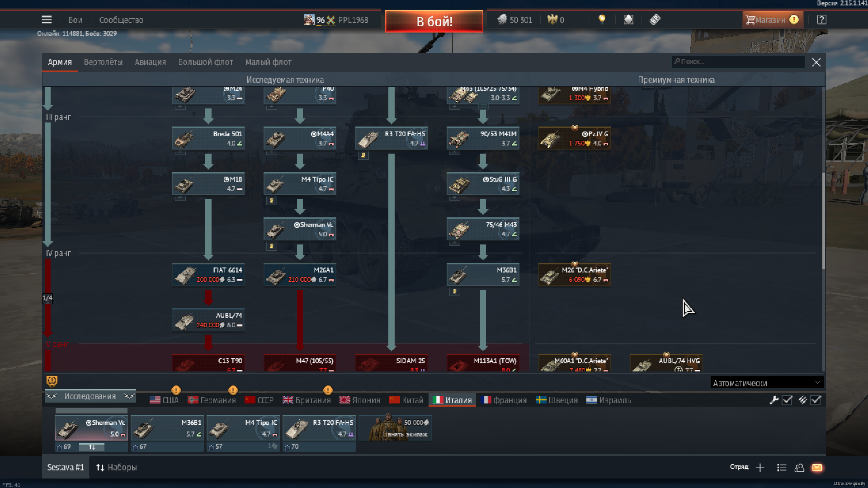Select the FIAT 6614 vehicle
868x488 pixels.
(208, 275)
